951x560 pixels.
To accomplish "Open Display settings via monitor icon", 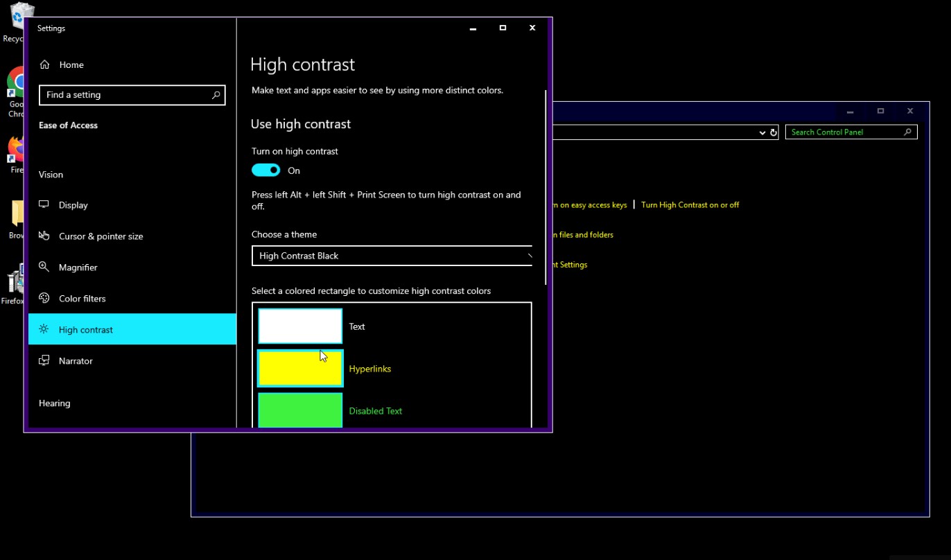I will tap(44, 204).
